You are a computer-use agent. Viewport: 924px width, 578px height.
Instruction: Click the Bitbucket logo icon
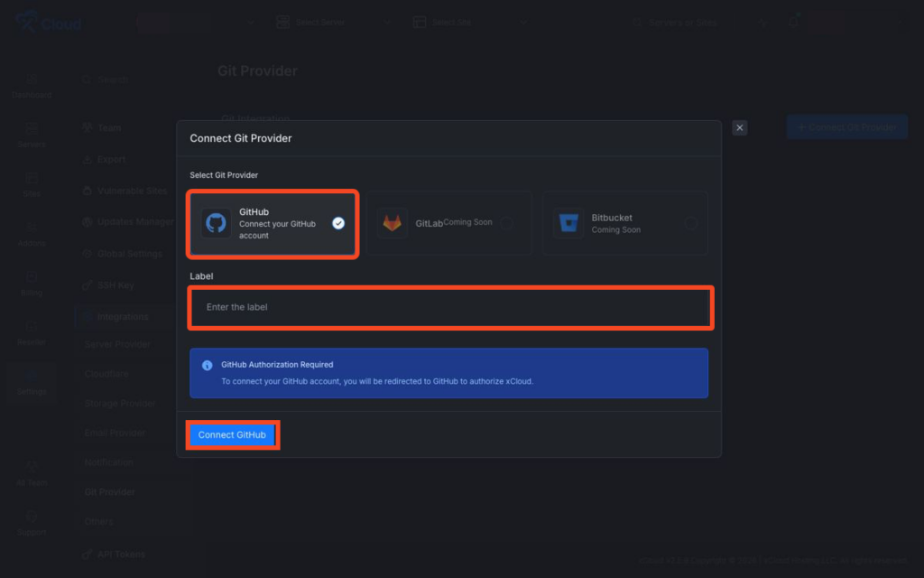(x=568, y=223)
